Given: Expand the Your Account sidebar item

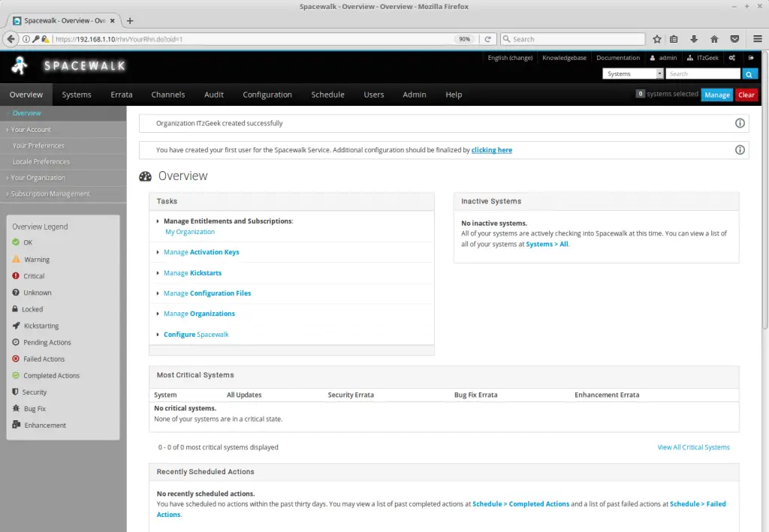Looking at the screenshot, I should (x=32, y=130).
